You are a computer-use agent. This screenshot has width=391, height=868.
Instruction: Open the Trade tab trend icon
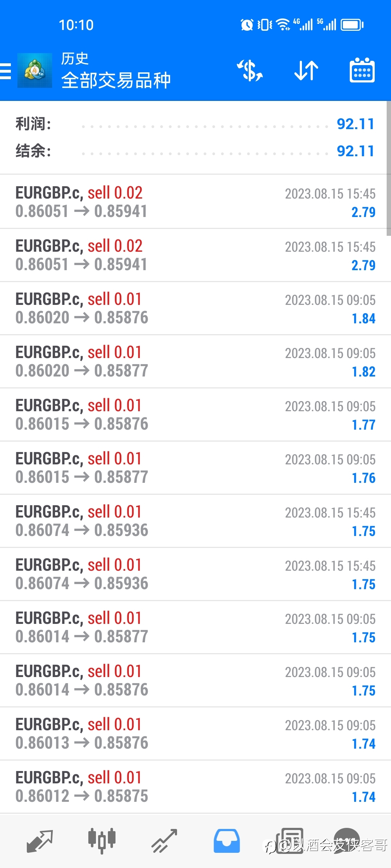pyautogui.click(x=164, y=841)
